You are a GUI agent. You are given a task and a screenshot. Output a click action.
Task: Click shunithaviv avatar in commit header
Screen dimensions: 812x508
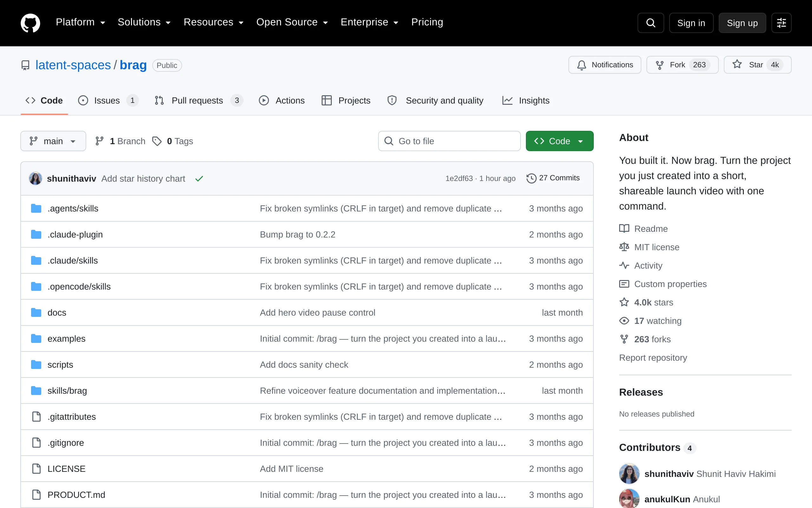(x=35, y=178)
